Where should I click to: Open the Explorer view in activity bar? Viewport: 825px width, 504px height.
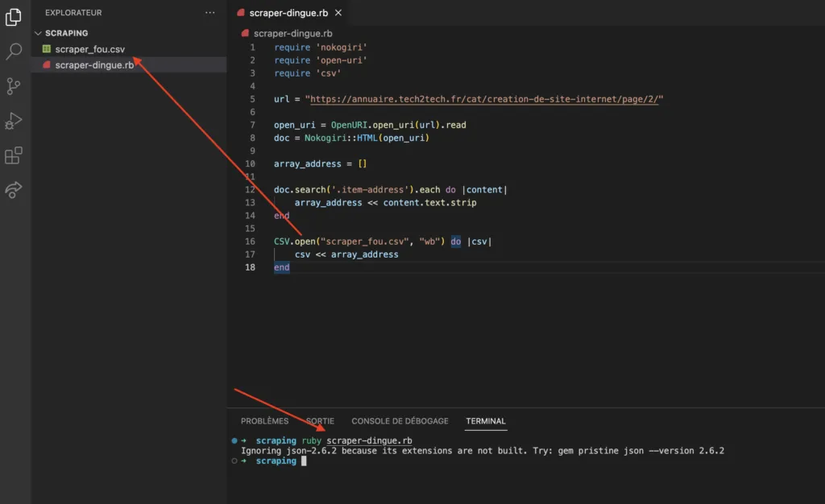tap(14, 17)
